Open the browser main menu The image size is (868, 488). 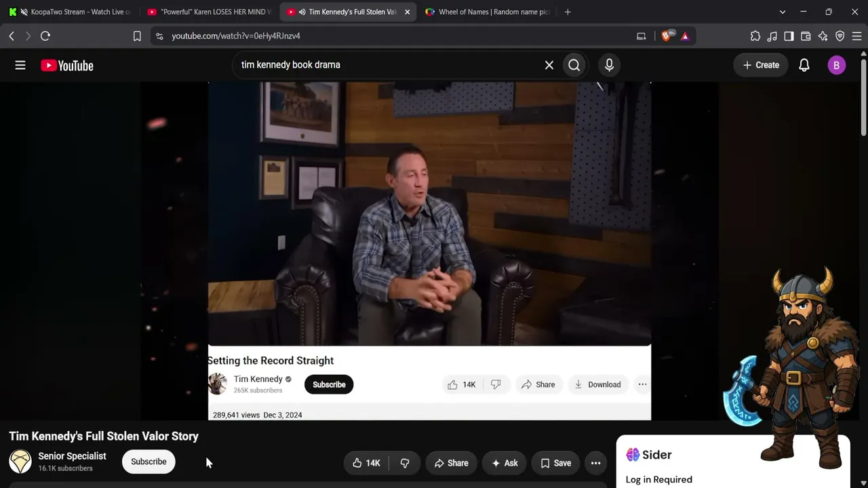(856, 36)
